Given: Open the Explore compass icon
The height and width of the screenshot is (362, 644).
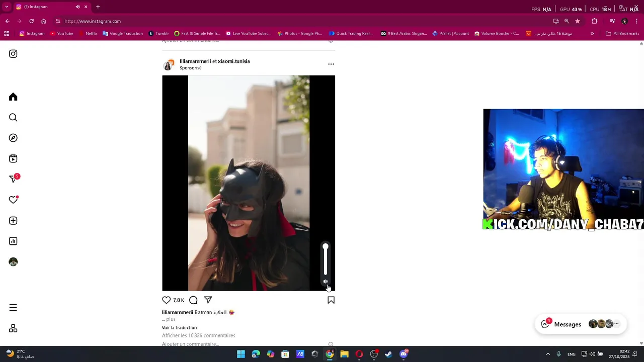Looking at the screenshot, I should pyautogui.click(x=13, y=138).
